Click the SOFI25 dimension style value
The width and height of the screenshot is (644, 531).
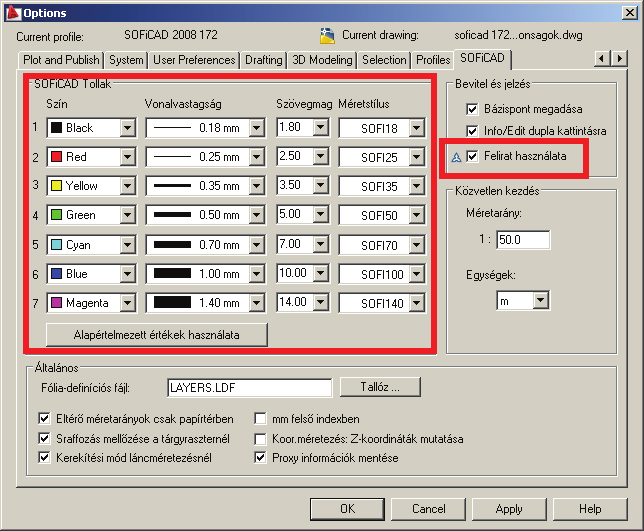click(379, 157)
